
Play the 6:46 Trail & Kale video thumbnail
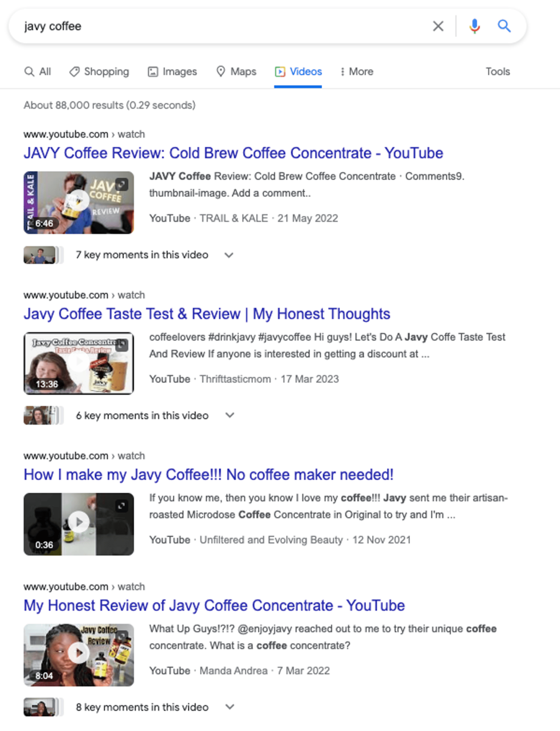point(79,203)
